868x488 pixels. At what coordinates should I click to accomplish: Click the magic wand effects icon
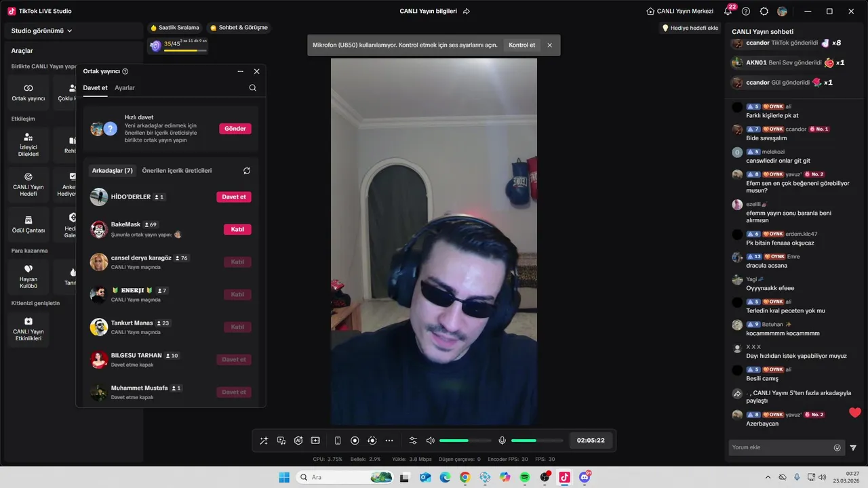pos(264,441)
